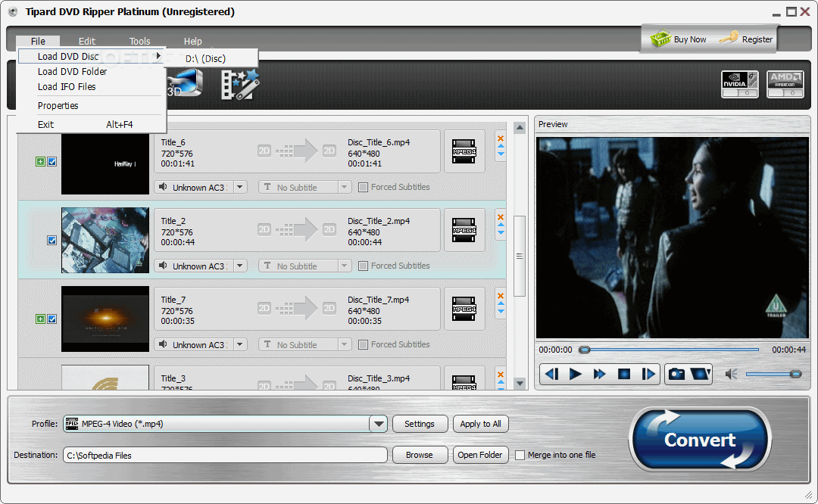Viewport: 818px width, 504px height.
Task: Click the Register key icon
Action: pos(729,38)
